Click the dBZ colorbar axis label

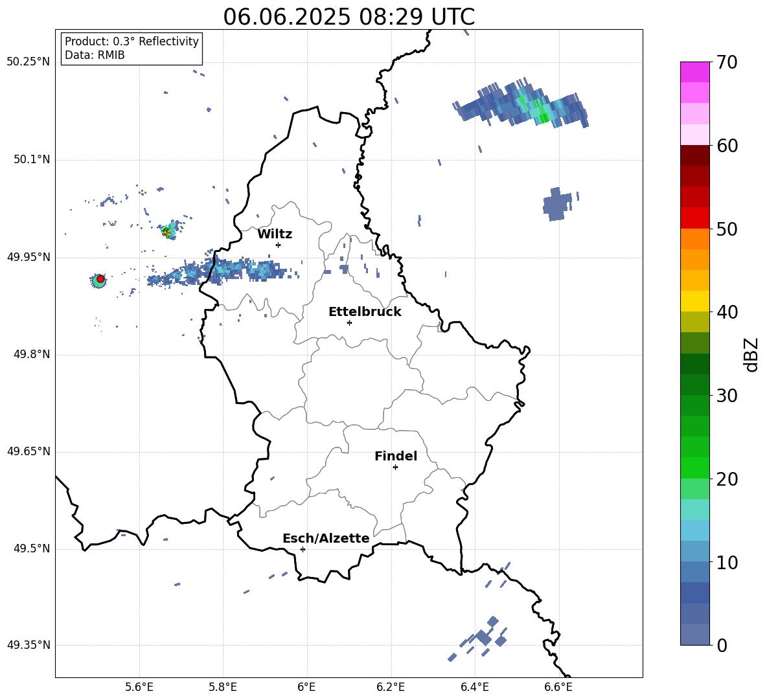point(751,354)
